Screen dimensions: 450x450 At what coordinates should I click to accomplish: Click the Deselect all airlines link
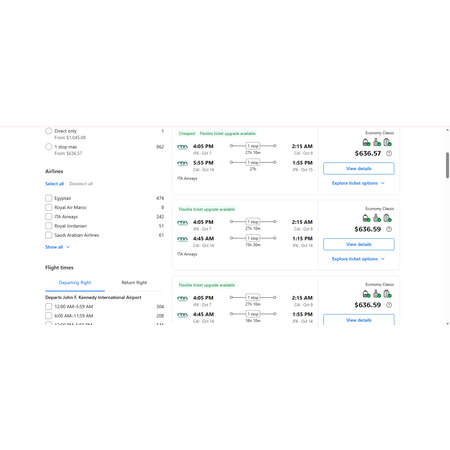(x=81, y=184)
